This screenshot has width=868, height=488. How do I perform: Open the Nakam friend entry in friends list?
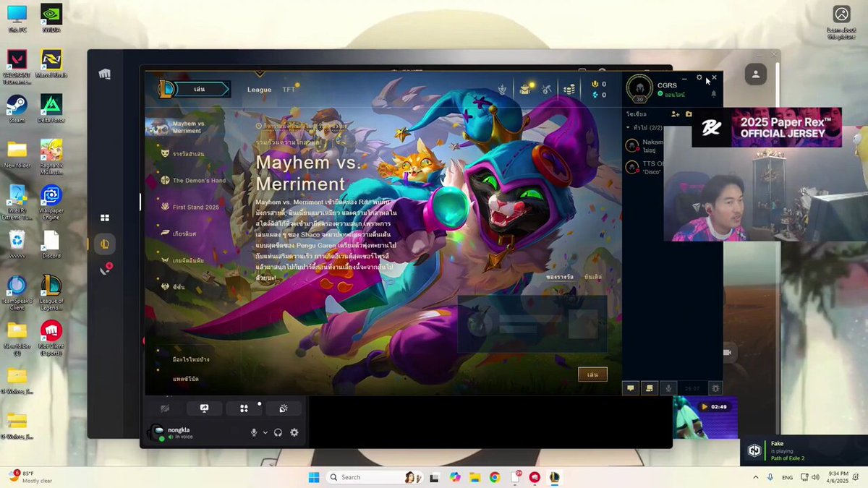coord(643,145)
